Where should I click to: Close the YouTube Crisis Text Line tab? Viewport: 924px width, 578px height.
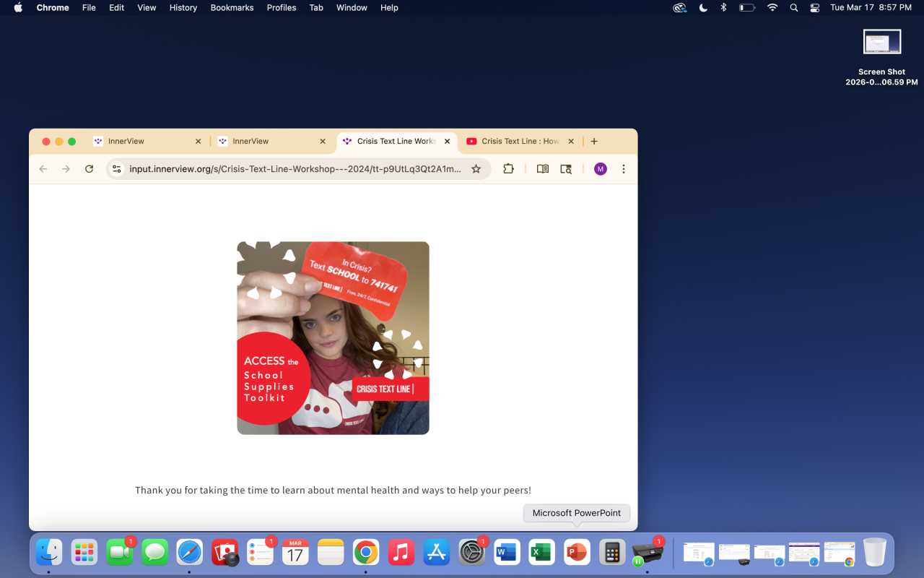[x=571, y=142]
